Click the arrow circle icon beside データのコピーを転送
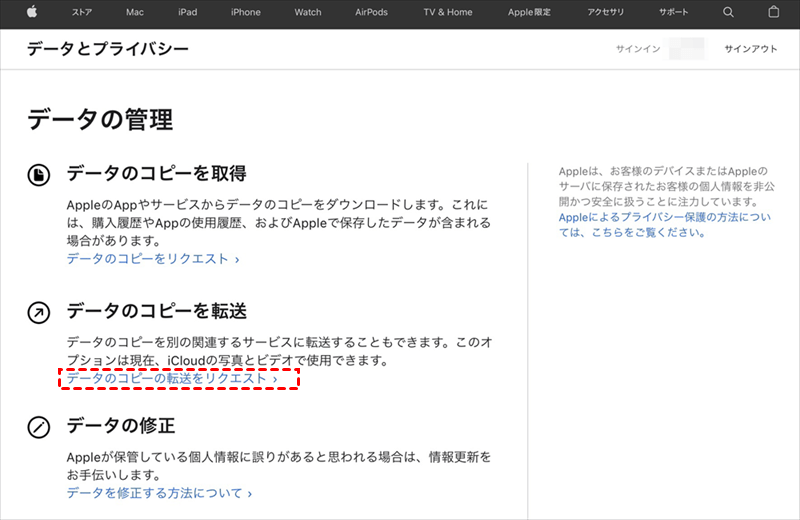This screenshot has width=800, height=520. [39, 313]
